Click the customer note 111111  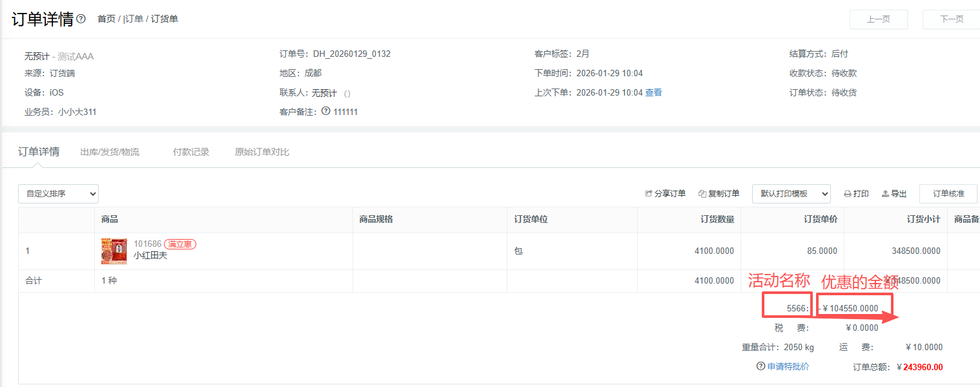pyautogui.click(x=345, y=112)
